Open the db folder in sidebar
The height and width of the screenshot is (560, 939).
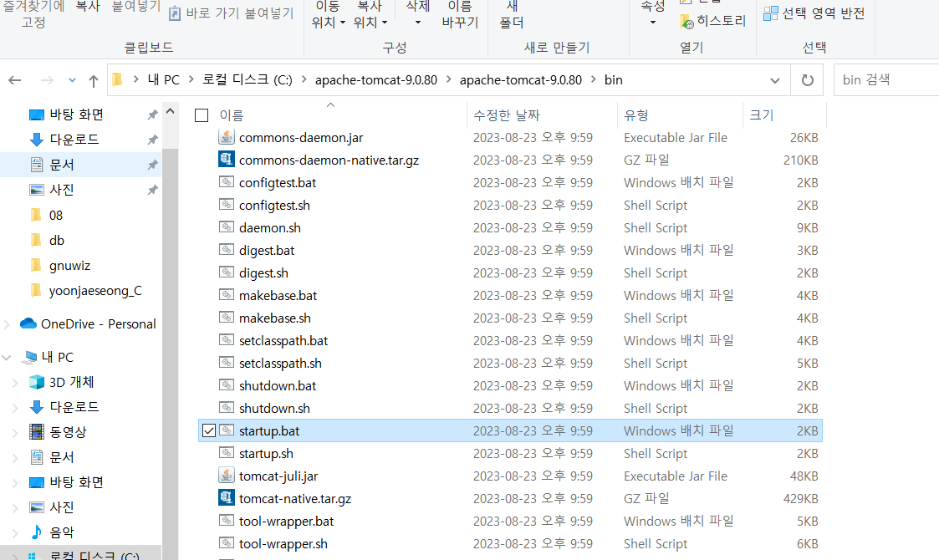click(56, 240)
